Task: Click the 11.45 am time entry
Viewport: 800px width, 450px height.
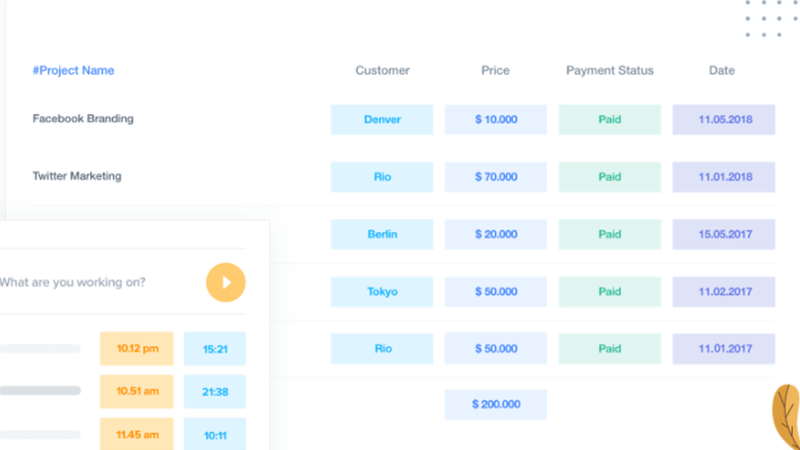Action: coord(137,435)
